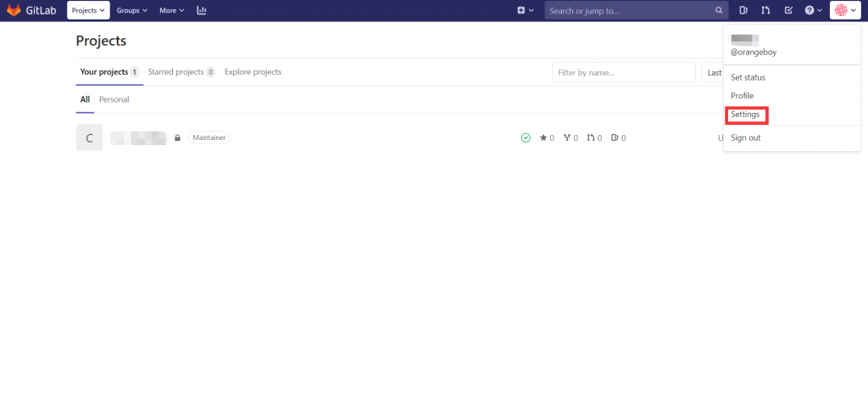Open the Help question mark menu
This screenshot has width=868, height=420.
tap(813, 11)
